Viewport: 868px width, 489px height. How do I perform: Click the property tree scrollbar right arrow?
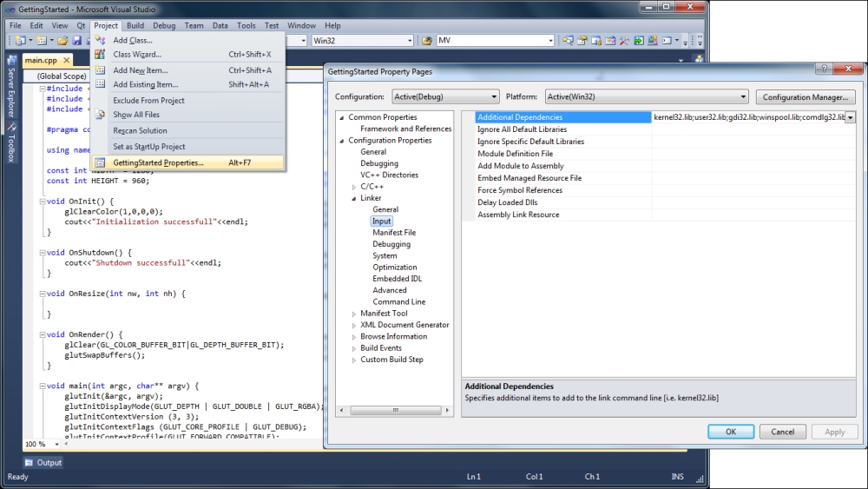coord(447,410)
